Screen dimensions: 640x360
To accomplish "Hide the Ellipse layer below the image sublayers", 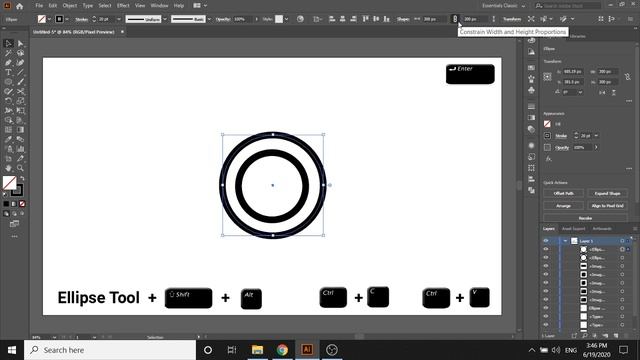I will (546, 308).
